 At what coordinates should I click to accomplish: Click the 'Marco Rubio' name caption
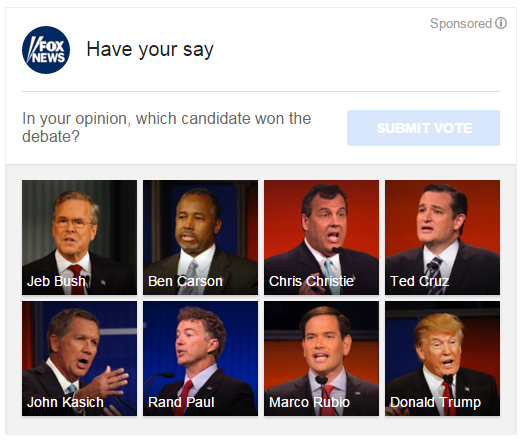pyautogui.click(x=309, y=402)
